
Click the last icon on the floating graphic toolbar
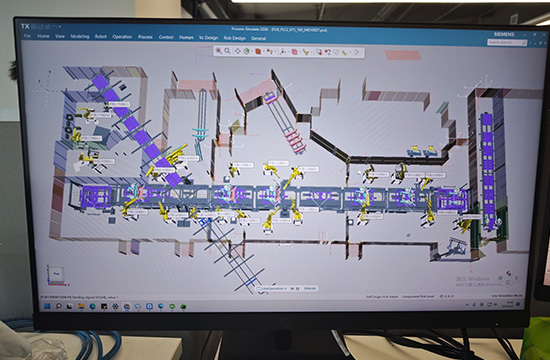[356, 53]
